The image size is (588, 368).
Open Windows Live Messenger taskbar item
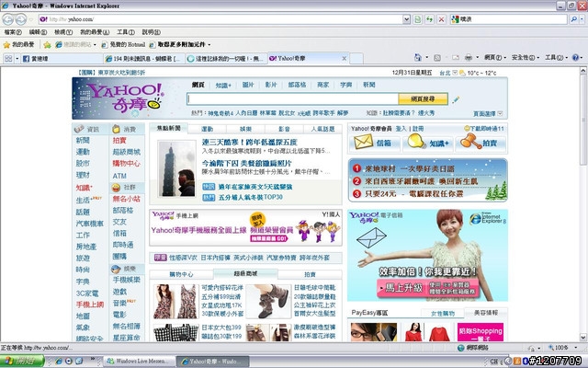pyautogui.click(x=139, y=362)
